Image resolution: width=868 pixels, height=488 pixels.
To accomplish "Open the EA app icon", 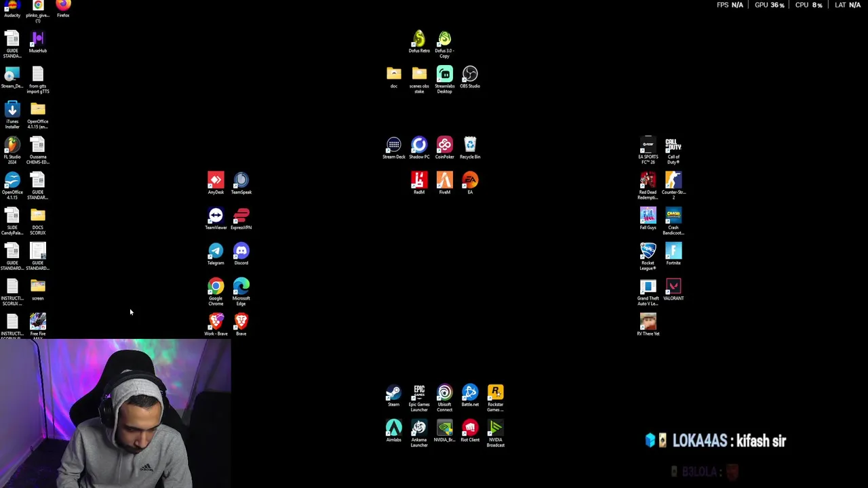I will click(470, 183).
